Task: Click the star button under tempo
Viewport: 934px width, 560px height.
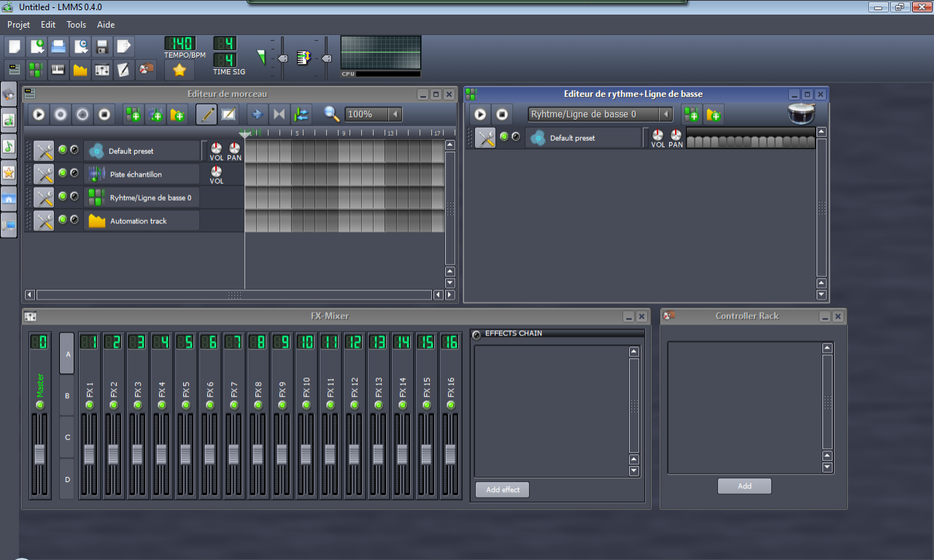Action: [x=179, y=70]
